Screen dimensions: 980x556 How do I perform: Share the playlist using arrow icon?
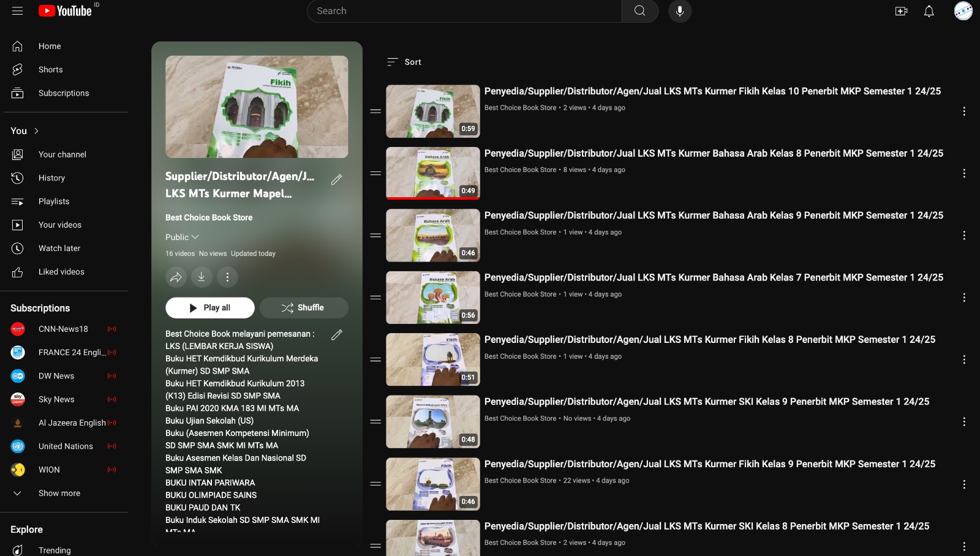point(176,277)
